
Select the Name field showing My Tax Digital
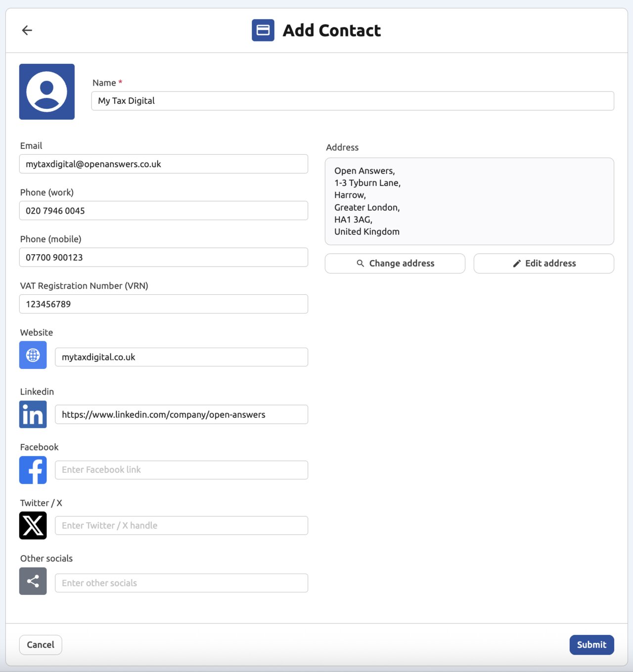pos(352,101)
